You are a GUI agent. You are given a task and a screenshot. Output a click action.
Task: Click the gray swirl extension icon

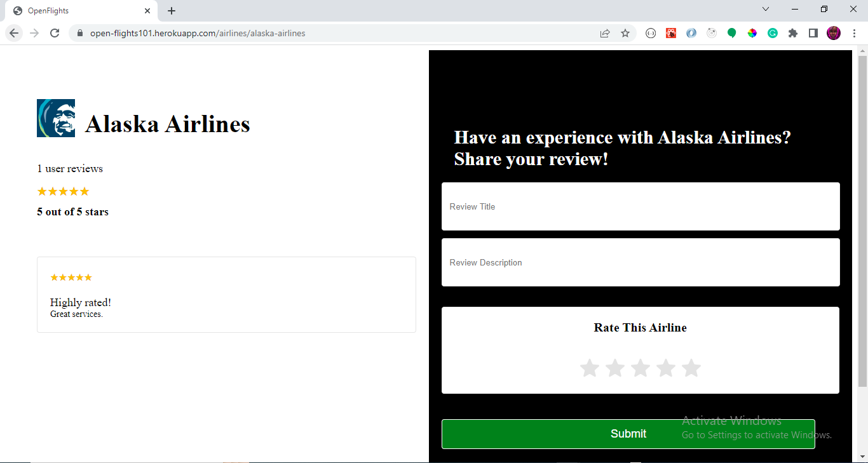click(x=712, y=33)
